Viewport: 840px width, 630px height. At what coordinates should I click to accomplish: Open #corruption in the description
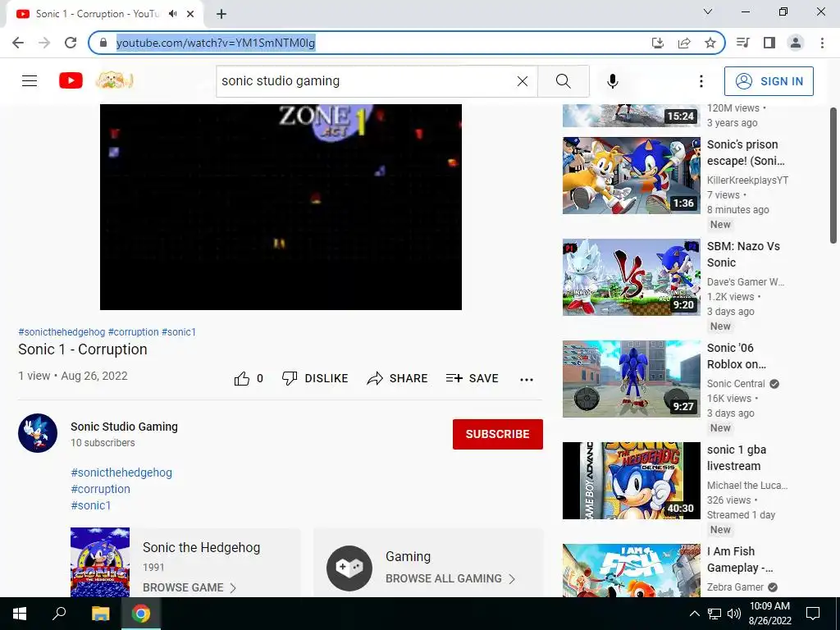[101, 489]
